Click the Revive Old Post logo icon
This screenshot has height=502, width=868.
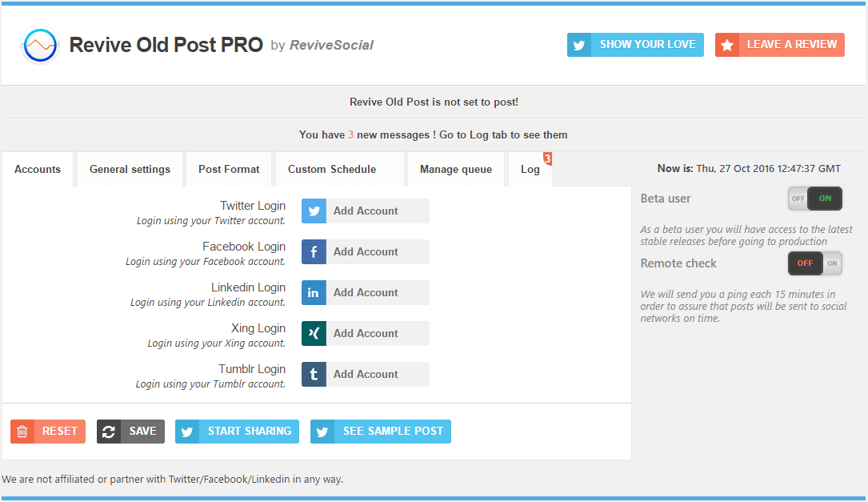coord(40,45)
